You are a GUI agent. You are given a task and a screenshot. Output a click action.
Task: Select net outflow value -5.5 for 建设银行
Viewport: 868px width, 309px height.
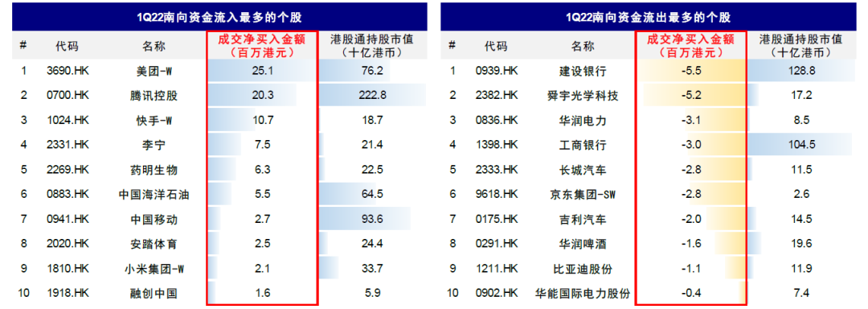point(691,71)
